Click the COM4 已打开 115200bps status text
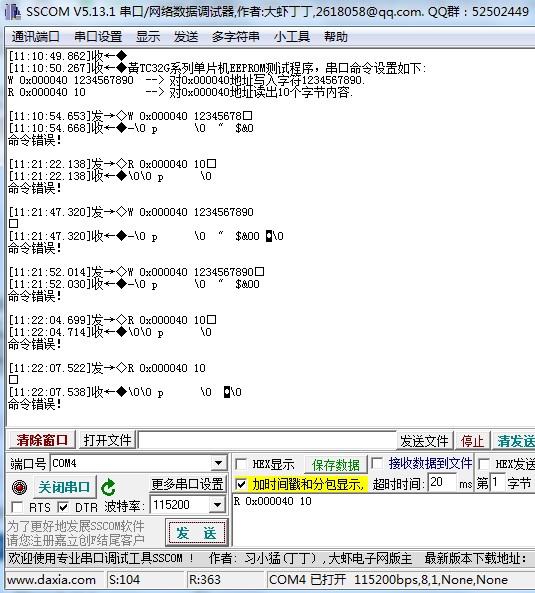 (388, 579)
